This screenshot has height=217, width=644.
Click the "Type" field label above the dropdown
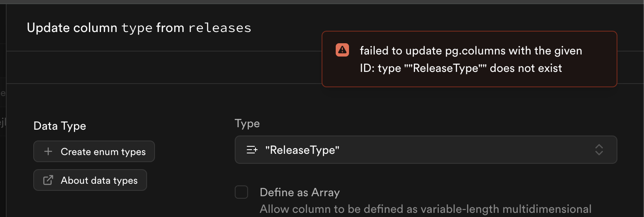click(x=247, y=123)
